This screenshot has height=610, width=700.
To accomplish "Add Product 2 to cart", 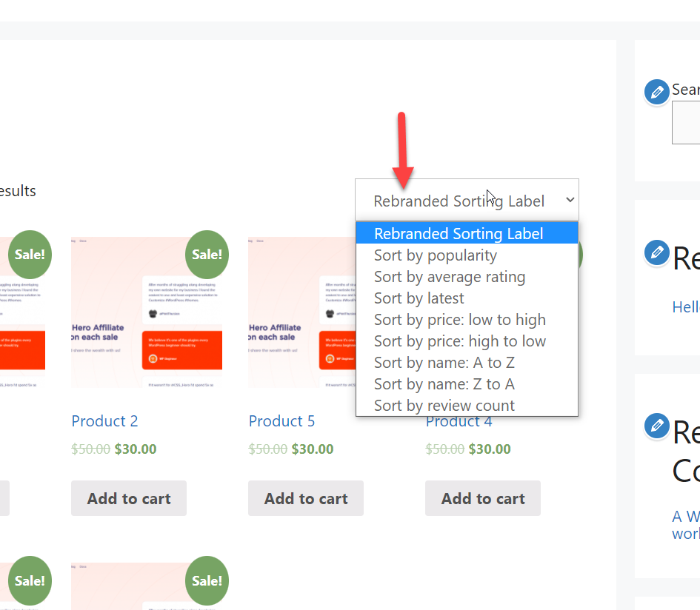I will click(x=129, y=498).
